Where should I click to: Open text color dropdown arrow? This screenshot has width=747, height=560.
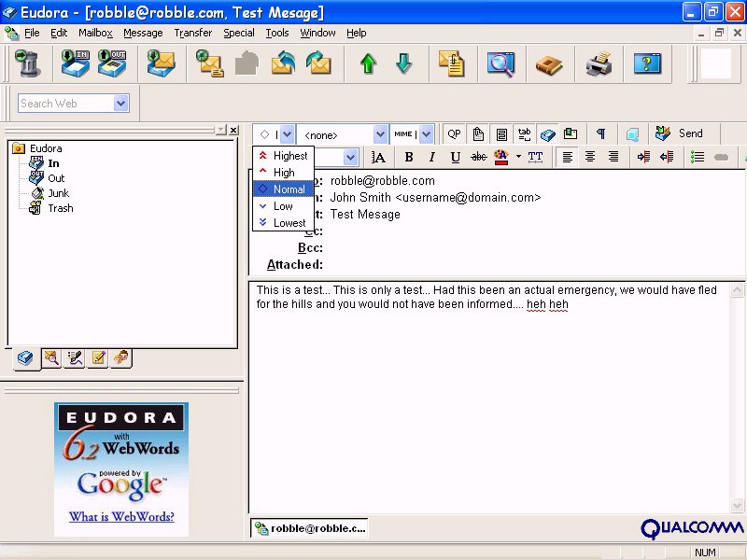coord(518,157)
